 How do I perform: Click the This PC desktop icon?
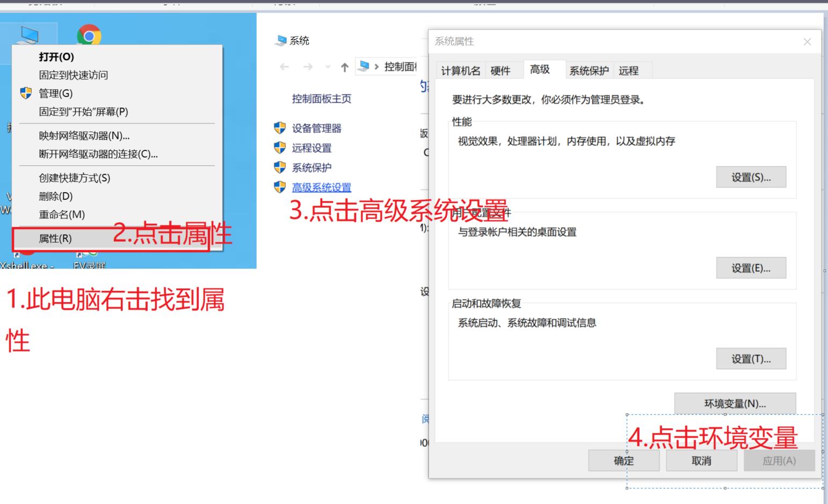point(28,35)
